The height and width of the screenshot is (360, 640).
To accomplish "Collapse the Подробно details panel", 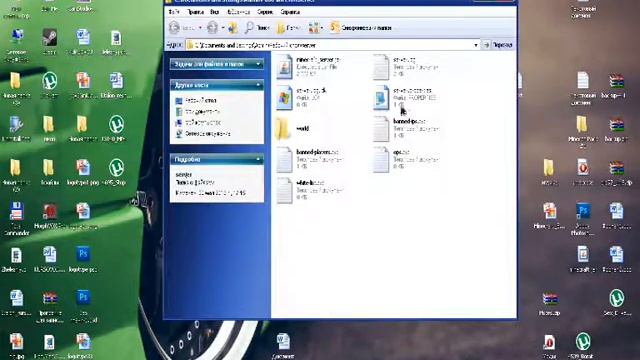I will pos(258,159).
